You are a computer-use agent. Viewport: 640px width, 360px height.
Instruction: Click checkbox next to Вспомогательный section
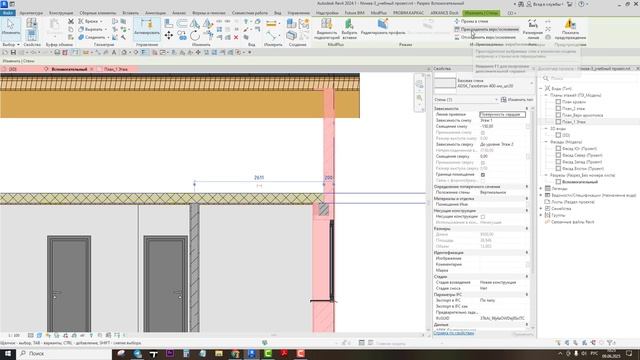tap(558, 182)
